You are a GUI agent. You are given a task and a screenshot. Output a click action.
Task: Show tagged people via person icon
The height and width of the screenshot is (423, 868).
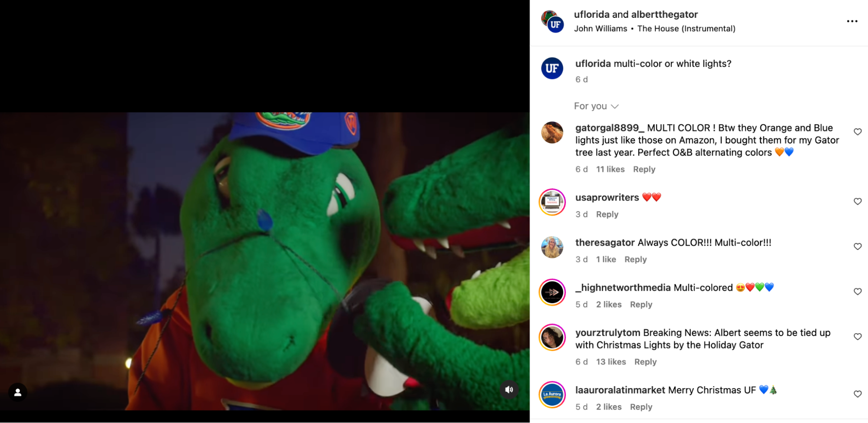coord(18,392)
